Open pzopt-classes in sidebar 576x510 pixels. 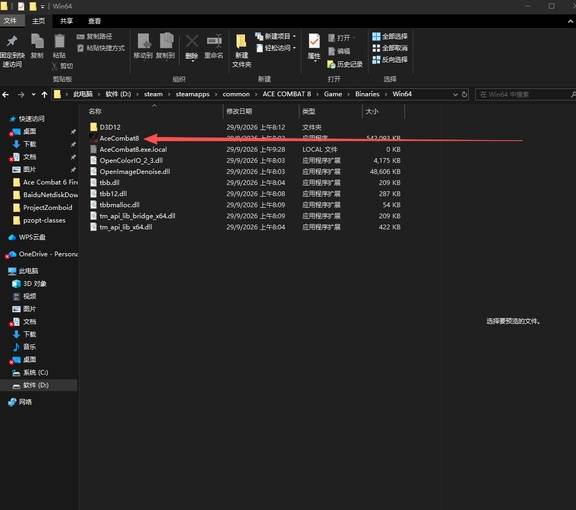click(x=39, y=220)
